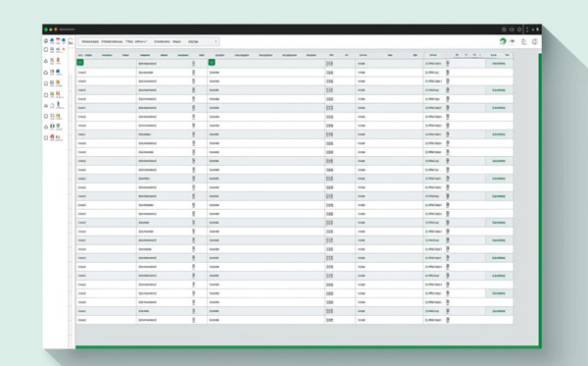Click the document icon in the top-right toolbar

coord(524,41)
